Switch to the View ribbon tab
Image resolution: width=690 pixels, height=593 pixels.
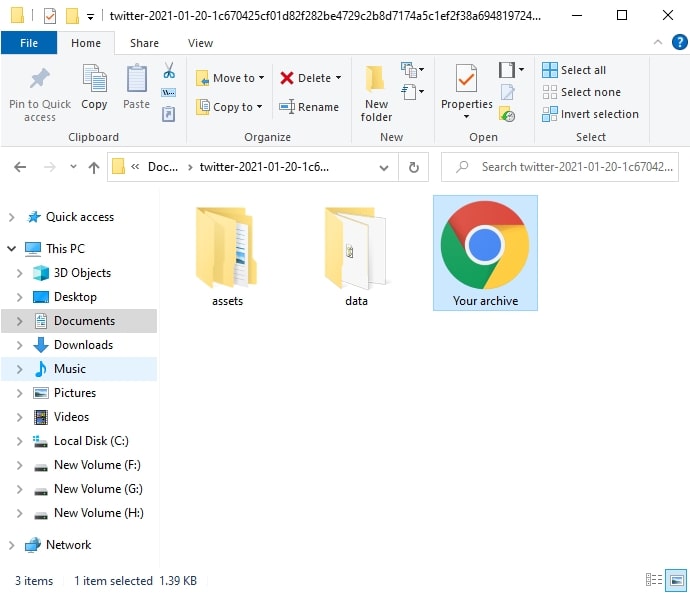(x=200, y=43)
